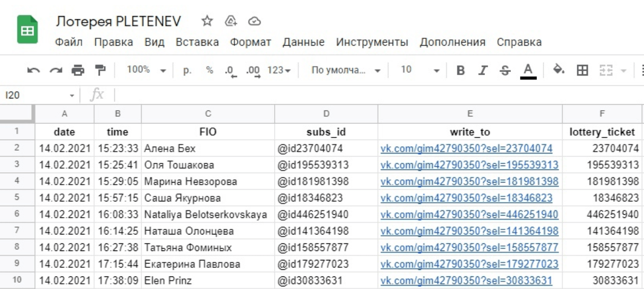The width and height of the screenshot is (644, 289).
Task: Select the lottery_ticket header cell
Action: pos(602,132)
